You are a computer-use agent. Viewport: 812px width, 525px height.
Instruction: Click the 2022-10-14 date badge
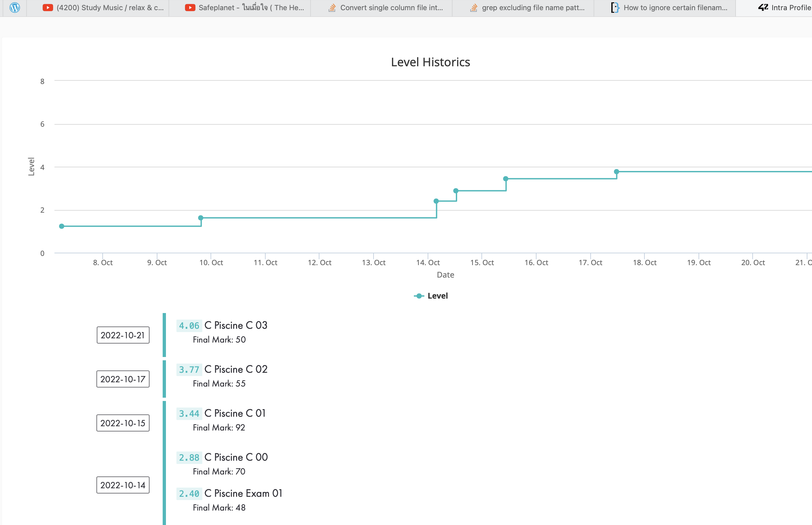tap(123, 485)
